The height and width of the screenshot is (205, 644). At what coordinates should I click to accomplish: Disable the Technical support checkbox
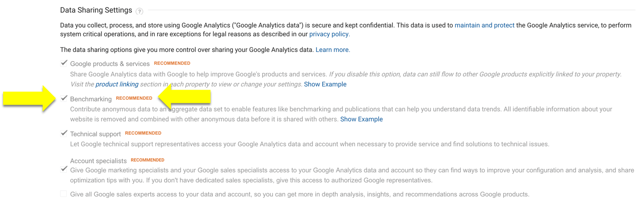pyautogui.click(x=64, y=133)
